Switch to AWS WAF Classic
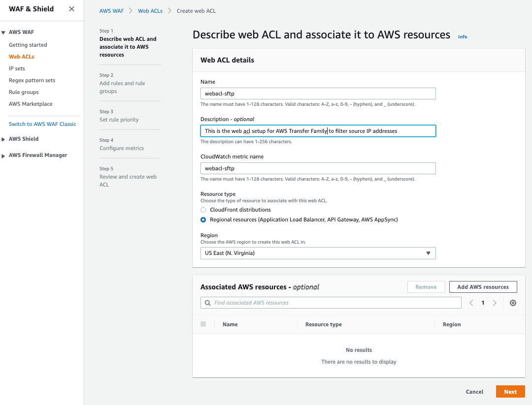This screenshot has width=532, height=405. point(43,124)
